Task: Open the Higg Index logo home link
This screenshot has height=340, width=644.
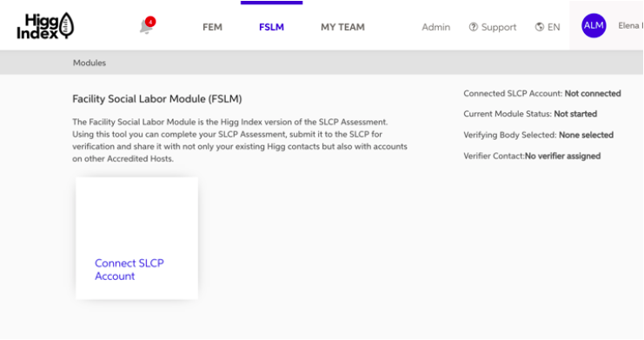Action: point(45,26)
